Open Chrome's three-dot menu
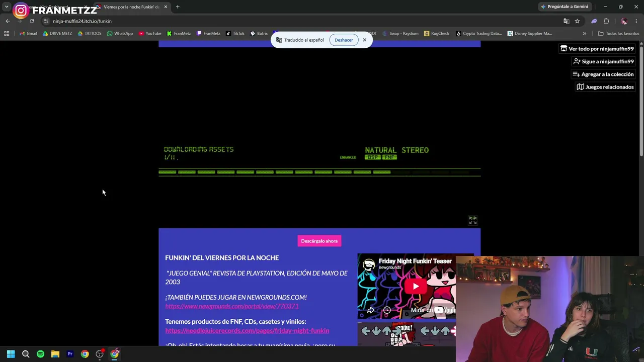Screen dimensions: 644x362 [x=636, y=21]
